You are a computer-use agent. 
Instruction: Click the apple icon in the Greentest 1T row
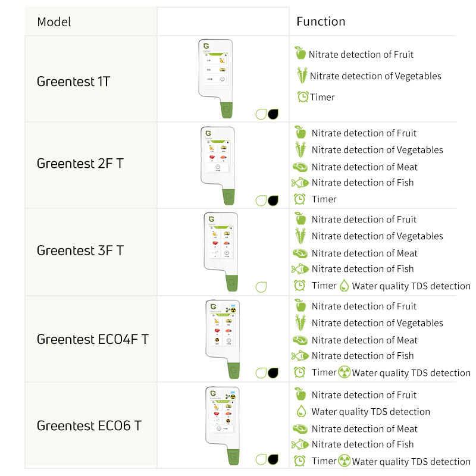pyautogui.click(x=300, y=54)
